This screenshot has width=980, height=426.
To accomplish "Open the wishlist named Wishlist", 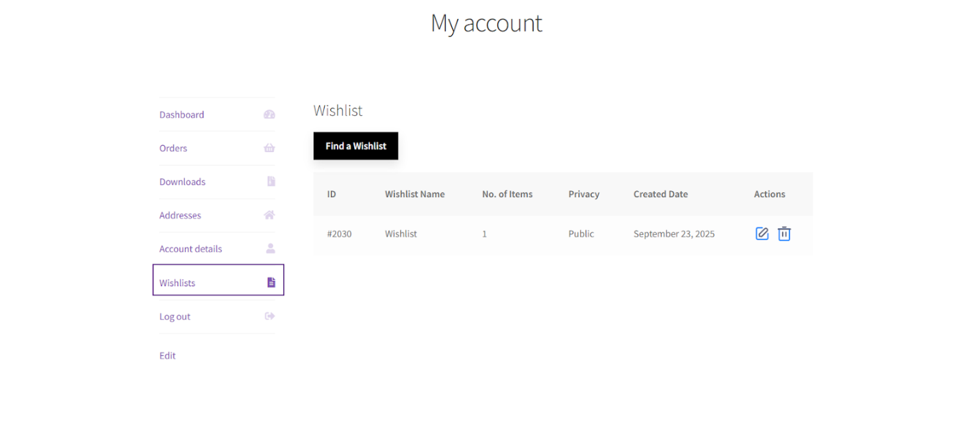I will pyautogui.click(x=401, y=234).
